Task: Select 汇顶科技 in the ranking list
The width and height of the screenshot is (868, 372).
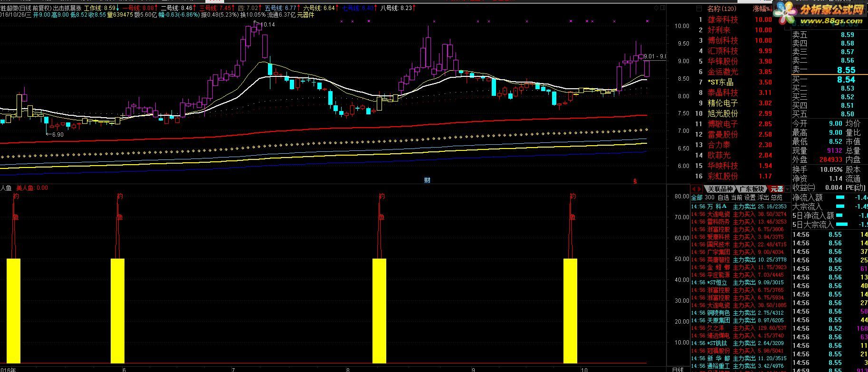Action: point(723,51)
